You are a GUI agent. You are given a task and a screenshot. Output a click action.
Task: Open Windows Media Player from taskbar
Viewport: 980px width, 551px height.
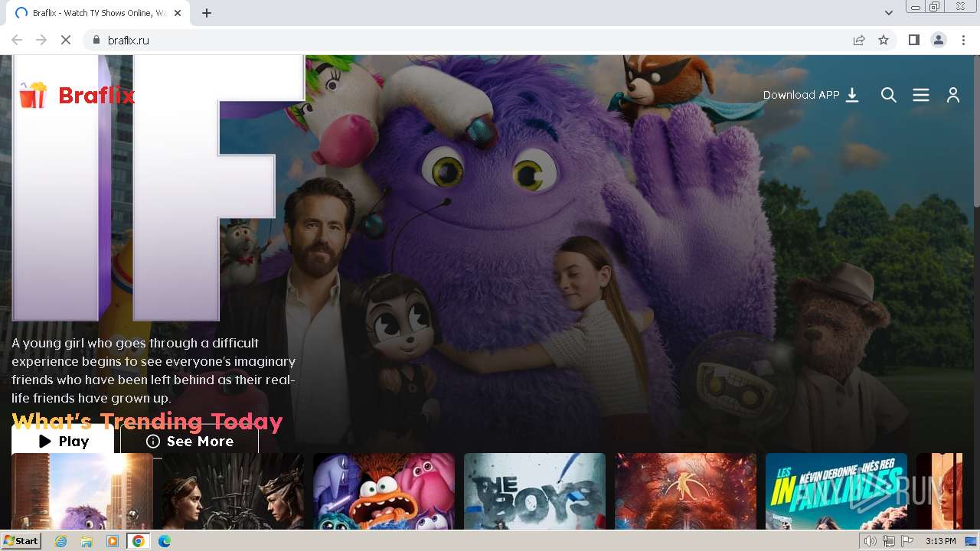[x=113, y=541]
